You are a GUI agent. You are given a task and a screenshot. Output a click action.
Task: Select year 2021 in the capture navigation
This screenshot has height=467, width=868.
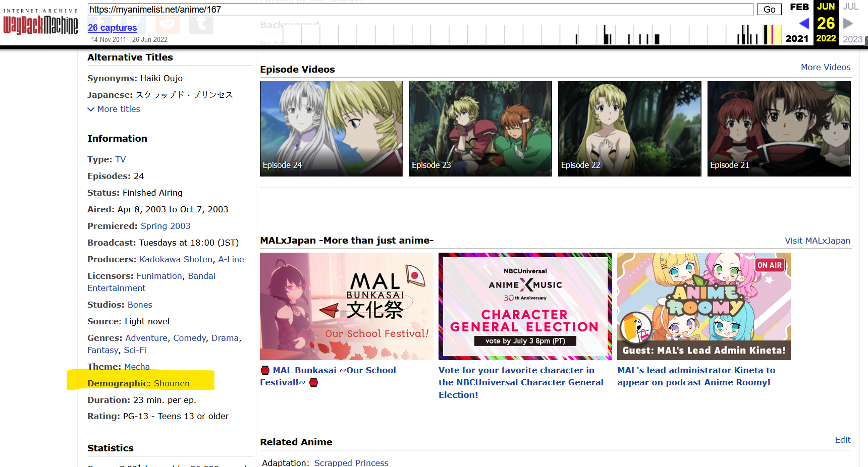point(796,39)
